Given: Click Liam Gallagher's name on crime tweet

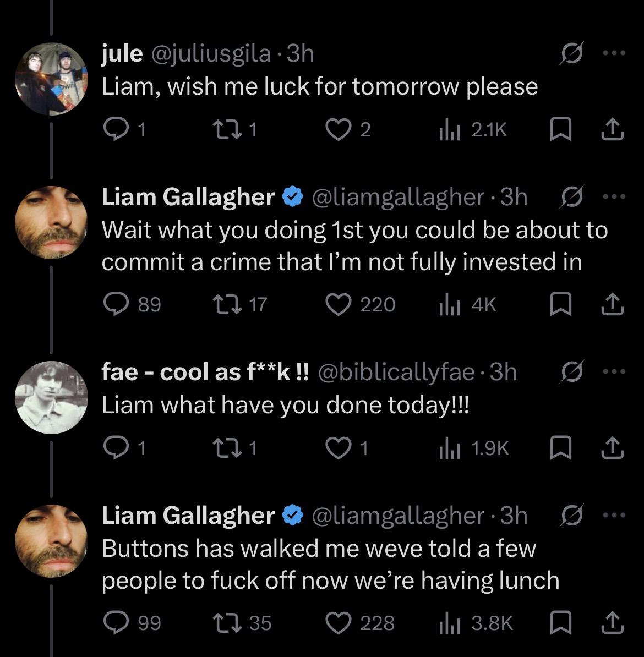Looking at the screenshot, I should pos(188,197).
